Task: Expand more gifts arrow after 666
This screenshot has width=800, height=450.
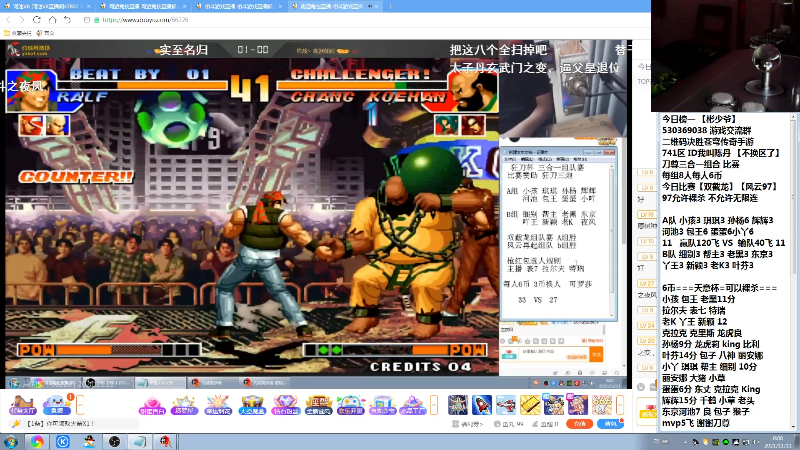Action: click(x=620, y=405)
